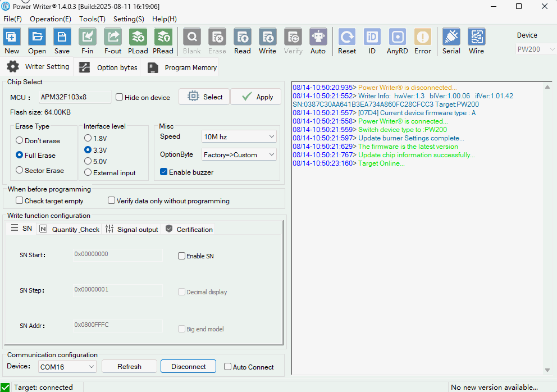Toggle Hide on device checkbox
Screen dimensions: 557x392
120,97
